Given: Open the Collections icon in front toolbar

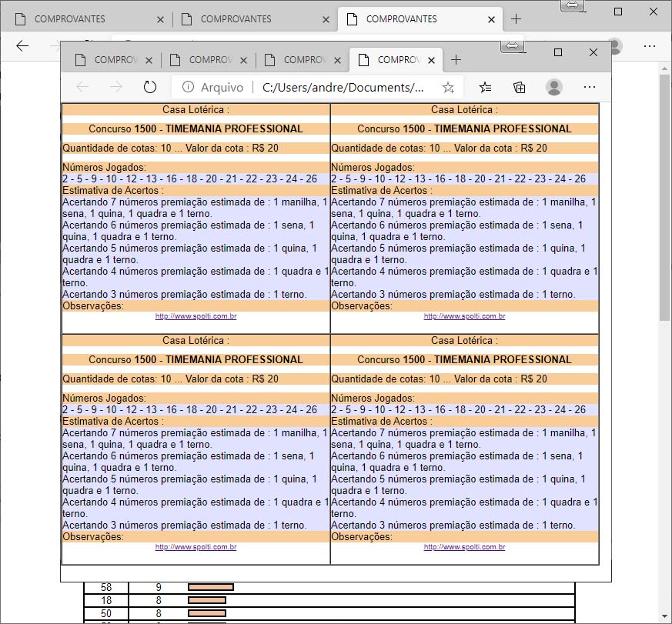Looking at the screenshot, I should pyautogui.click(x=520, y=87).
